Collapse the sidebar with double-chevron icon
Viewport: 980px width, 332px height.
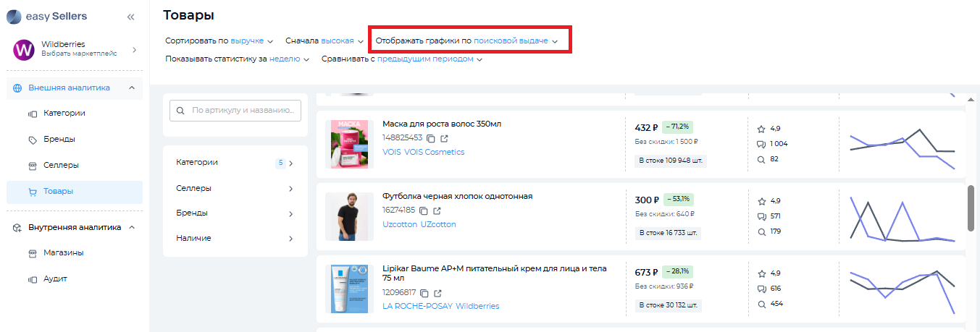click(130, 17)
